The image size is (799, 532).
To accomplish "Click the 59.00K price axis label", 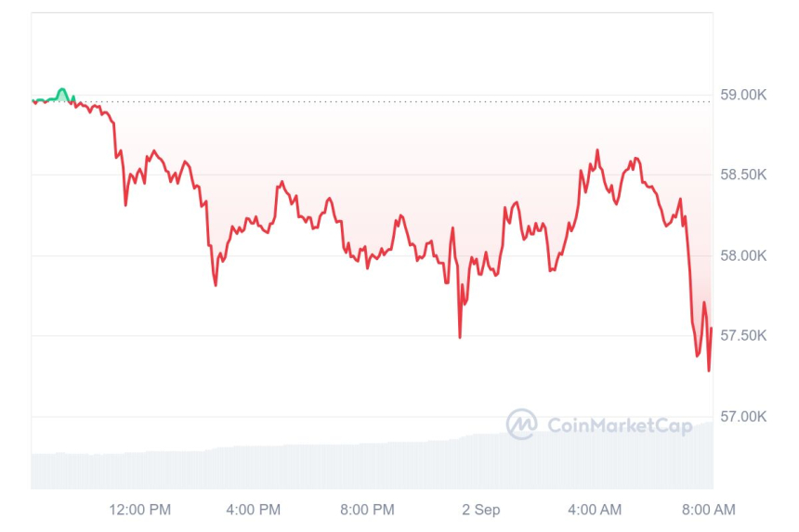I will [x=743, y=95].
